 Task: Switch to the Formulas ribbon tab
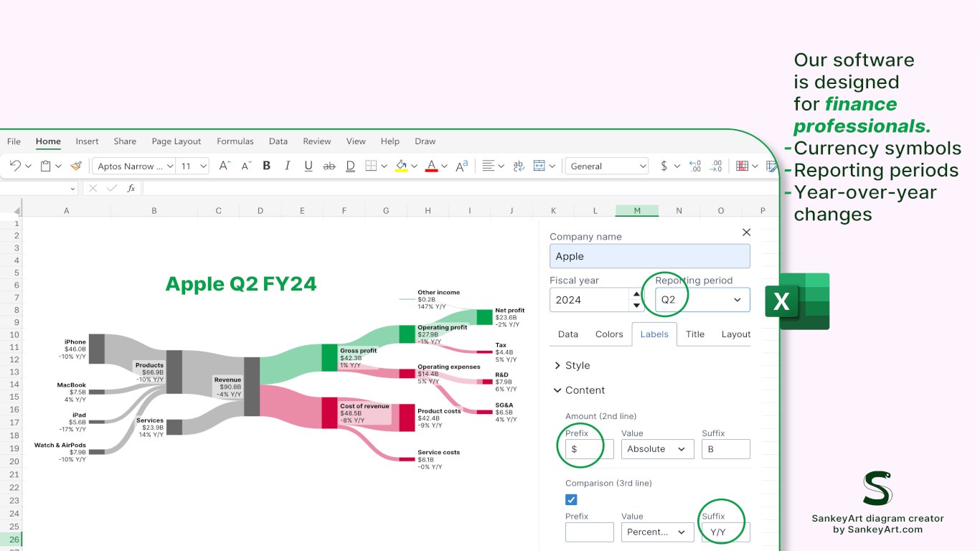(x=235, y=141)
